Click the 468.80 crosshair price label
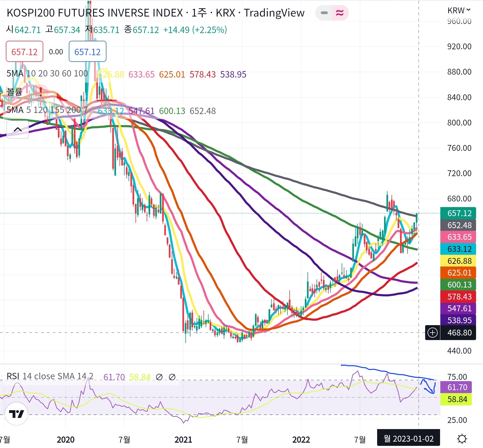483x448 pixels. (x=458, y=333)
